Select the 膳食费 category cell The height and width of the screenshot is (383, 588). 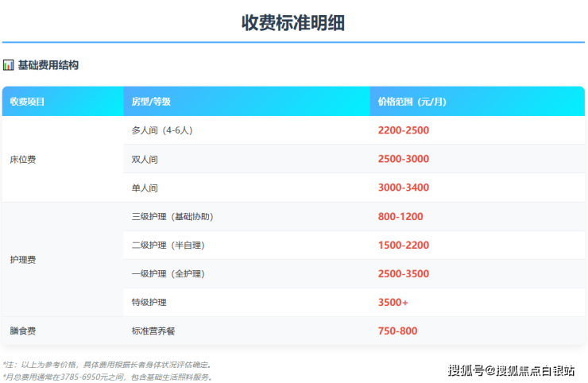click(x=23, y=331)
